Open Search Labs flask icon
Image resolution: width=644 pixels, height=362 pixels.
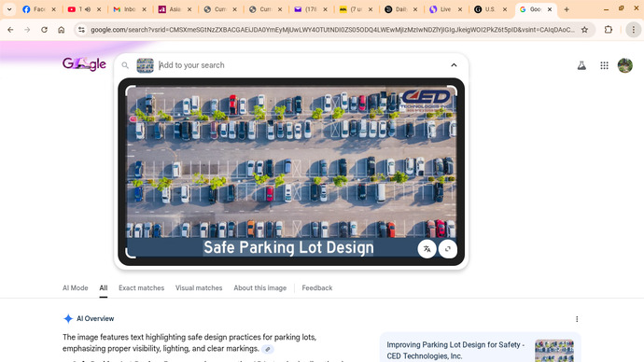click(581, 65)
